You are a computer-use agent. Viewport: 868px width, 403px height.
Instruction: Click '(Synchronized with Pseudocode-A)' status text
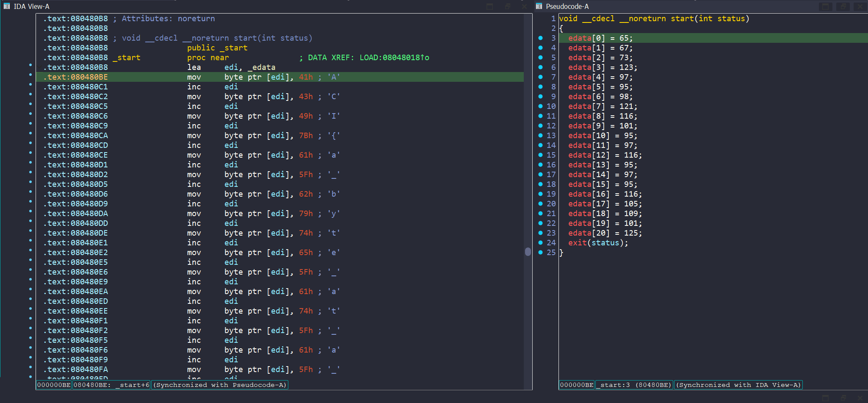pyautogui.click(x=219, y=385)
